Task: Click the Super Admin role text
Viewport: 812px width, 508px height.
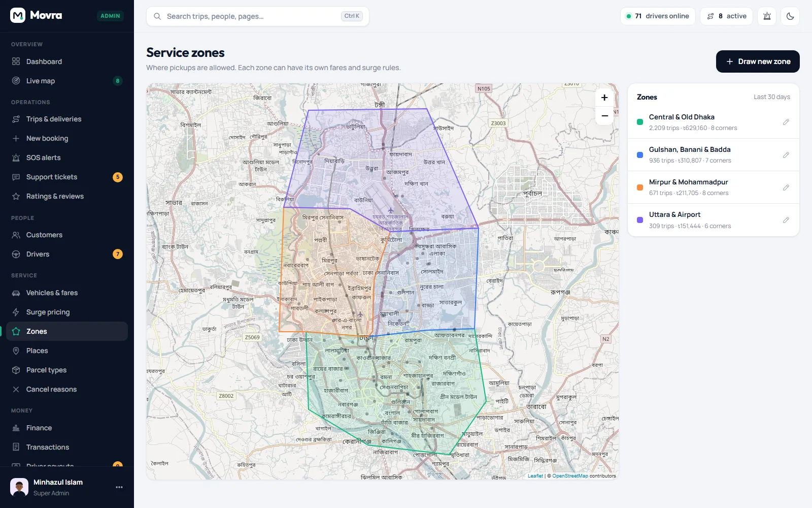Action: [51, 493]
